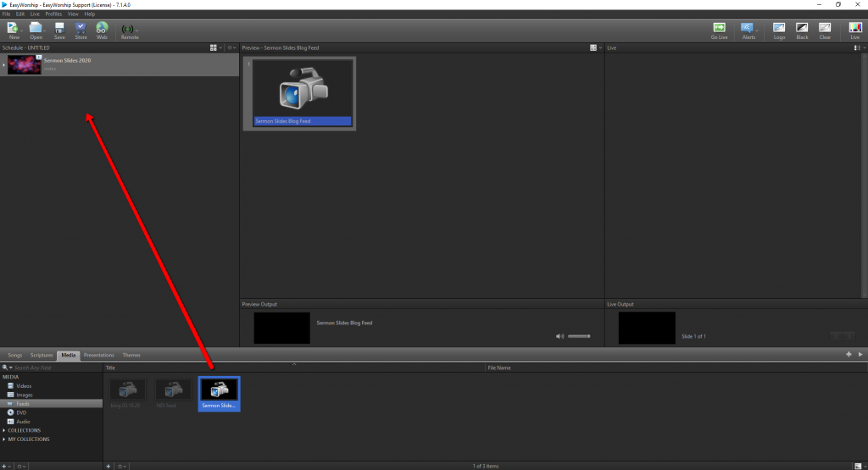Expand the COLLECTIONS group

[4, 430]
